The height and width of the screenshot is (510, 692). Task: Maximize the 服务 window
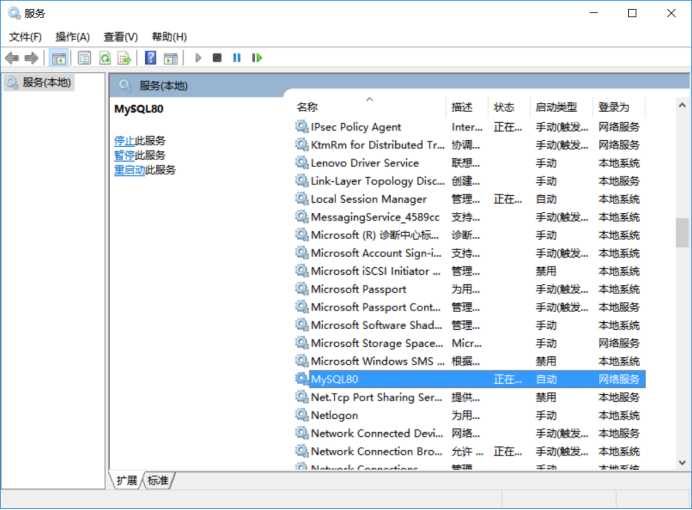pos(632,13)
